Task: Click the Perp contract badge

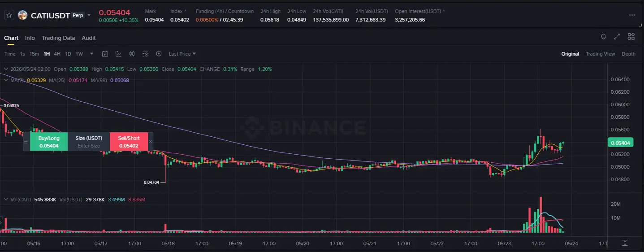Action: 78,15
